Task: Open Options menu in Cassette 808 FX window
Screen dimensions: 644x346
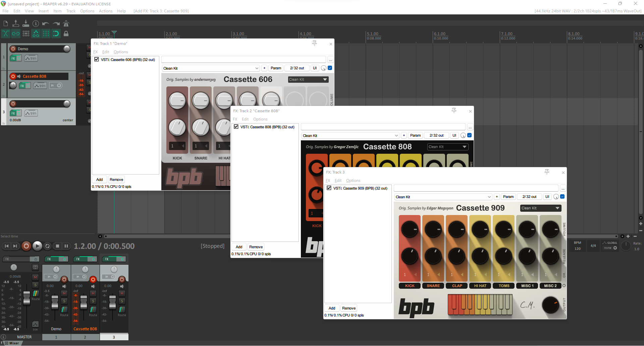Action: pos(260,119)
